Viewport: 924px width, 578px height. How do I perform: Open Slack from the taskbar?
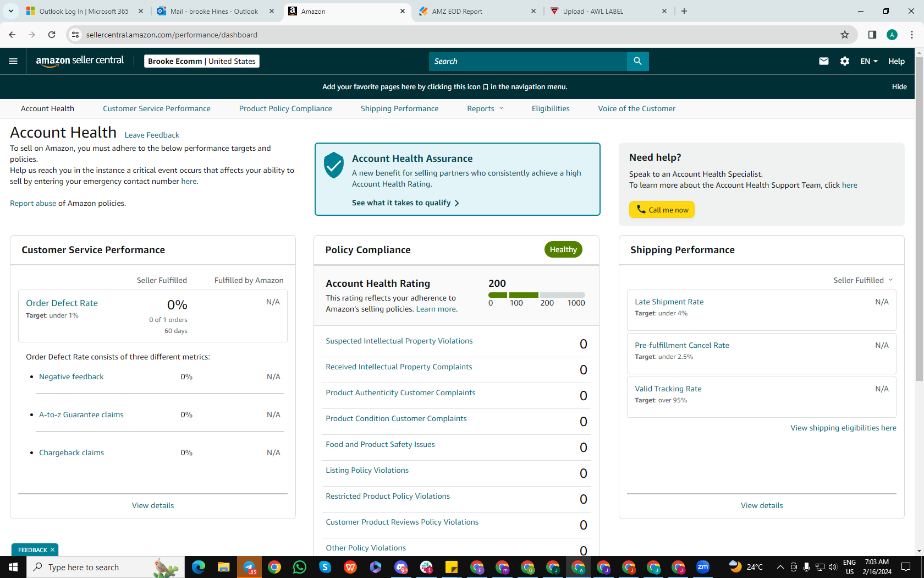click(426, 567)
